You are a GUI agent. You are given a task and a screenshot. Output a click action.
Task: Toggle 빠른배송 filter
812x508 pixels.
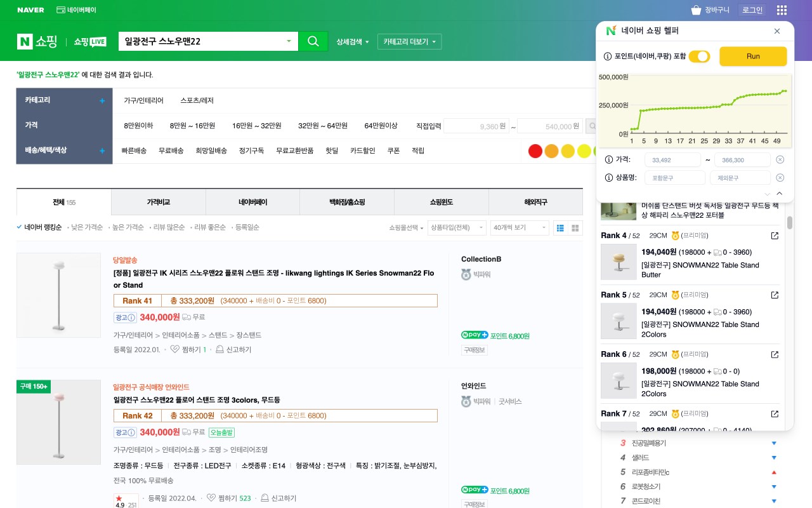point(134,150)
